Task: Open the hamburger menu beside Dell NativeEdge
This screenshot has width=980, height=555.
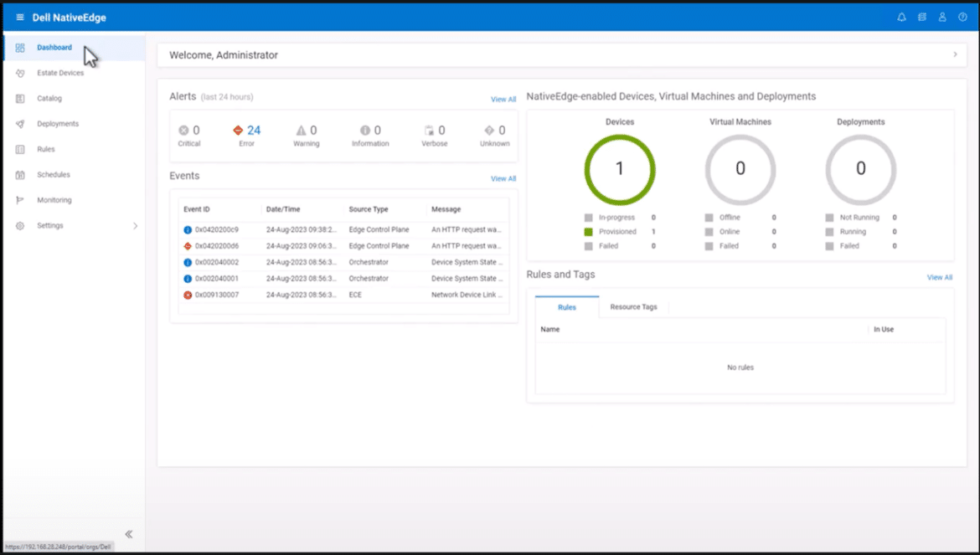Action: click(20, 18)
